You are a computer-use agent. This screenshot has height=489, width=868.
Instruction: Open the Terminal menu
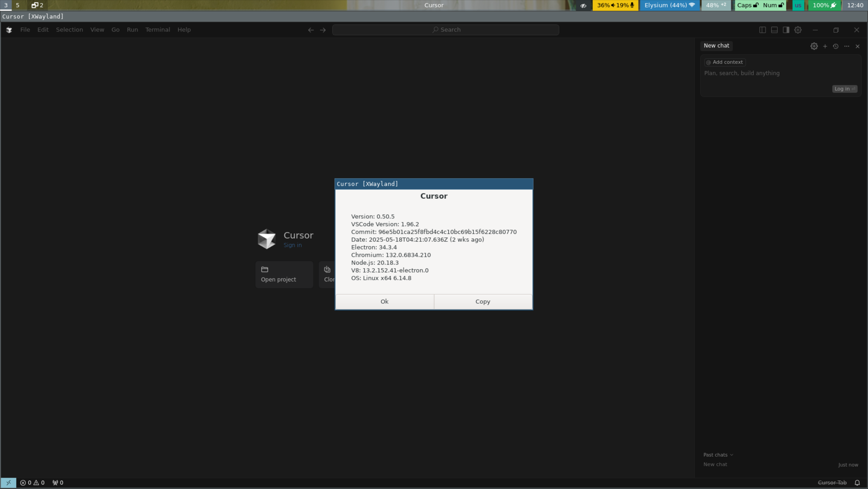(158, 30)
